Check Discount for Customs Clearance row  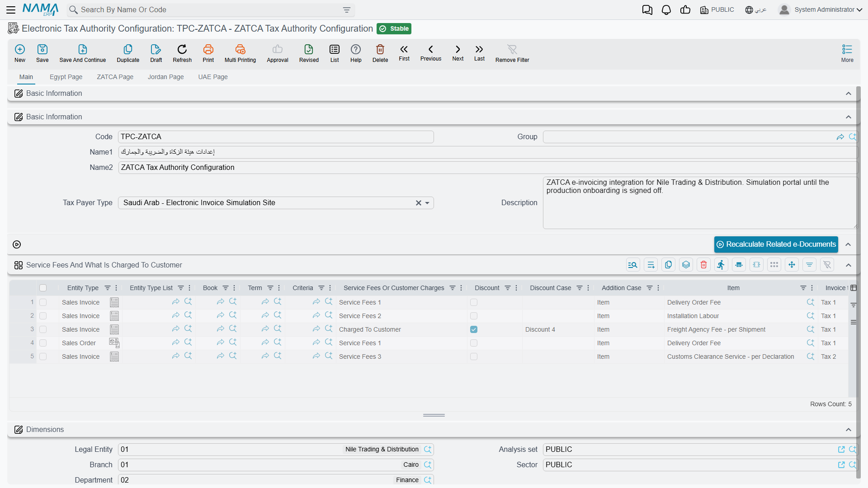pos(474,357)
